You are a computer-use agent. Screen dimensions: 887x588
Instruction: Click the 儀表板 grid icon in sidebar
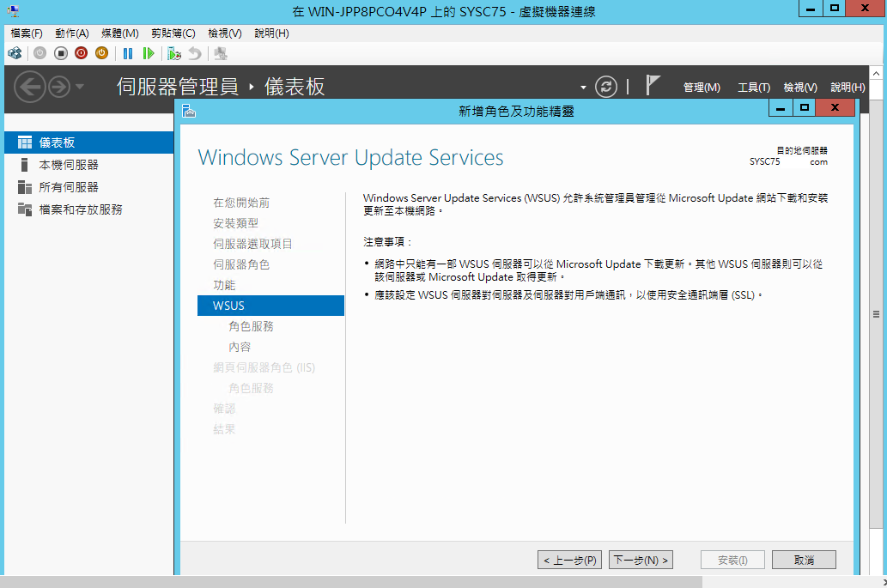coord(24,142)
